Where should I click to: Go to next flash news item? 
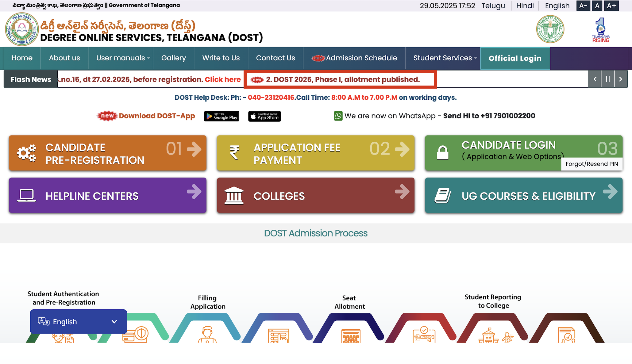tap(621, 79)
